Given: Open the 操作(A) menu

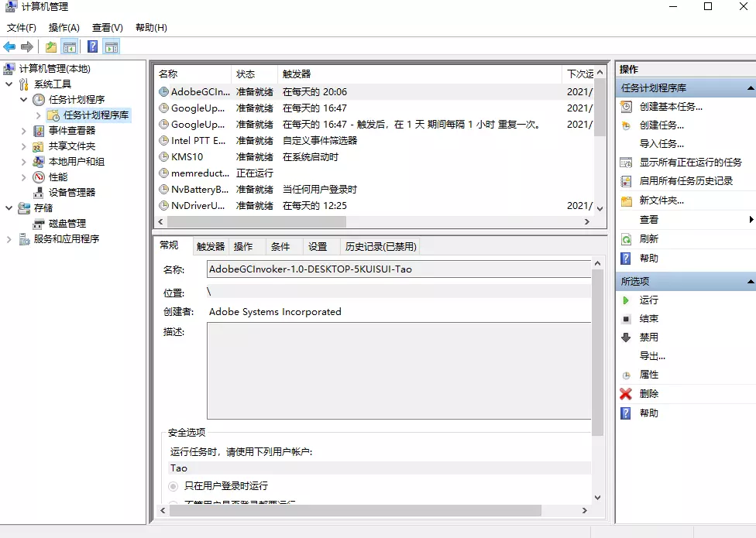Looking at the screenshot, I should pyautogui.click(x=64, y=27).
